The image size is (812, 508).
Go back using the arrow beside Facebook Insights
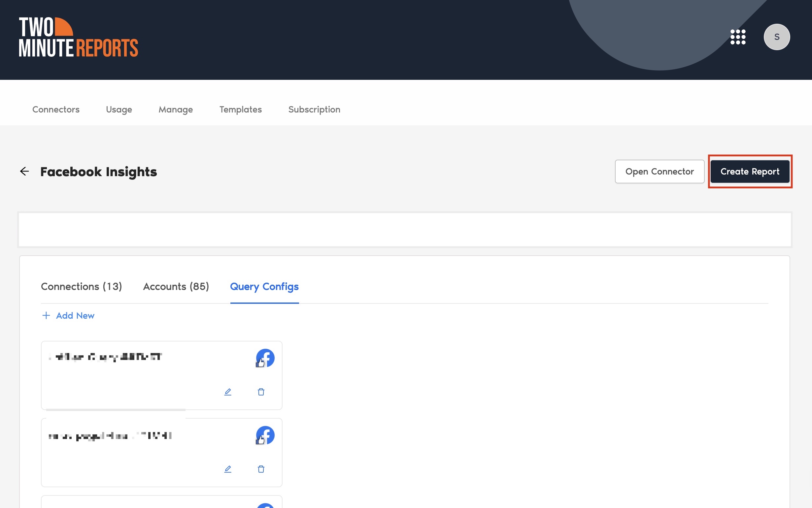click(24, 171)
